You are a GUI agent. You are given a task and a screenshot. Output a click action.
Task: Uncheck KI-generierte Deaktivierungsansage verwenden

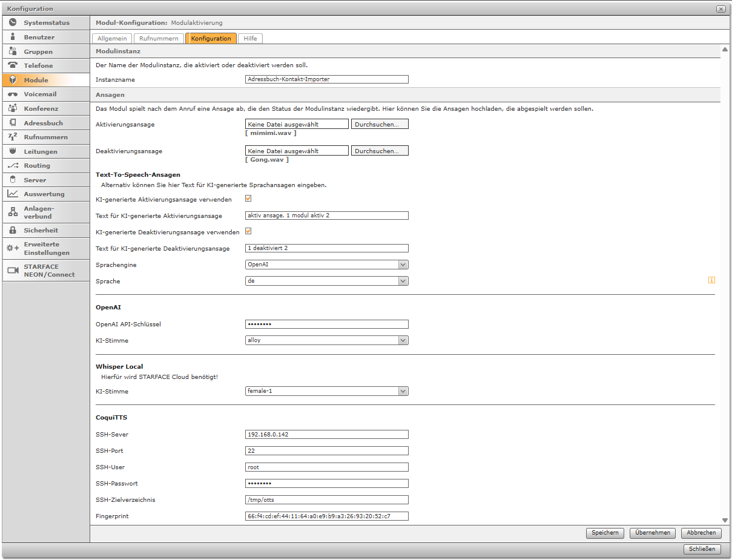[248, 231]
